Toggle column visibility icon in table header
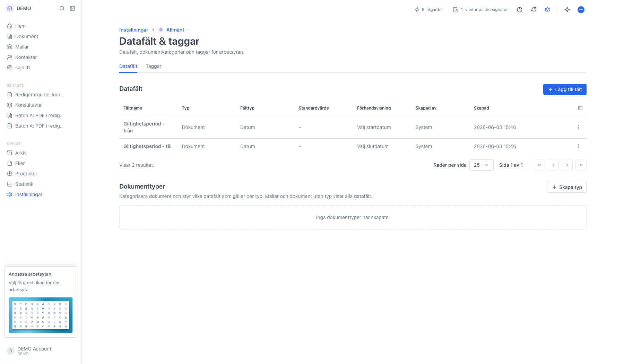 (x=580, y=108)
